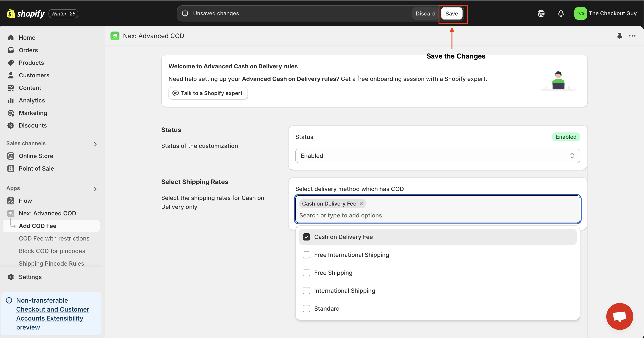This screenshot has width=644, height=338.
Task: Open COD Fee with restrictions page
Action: [x=54, y=238]
